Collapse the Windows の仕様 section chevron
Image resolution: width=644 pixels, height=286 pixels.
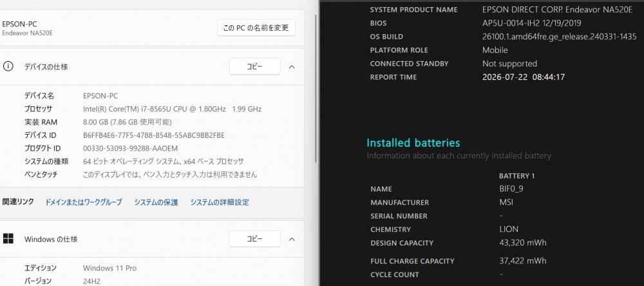point(292,239)
